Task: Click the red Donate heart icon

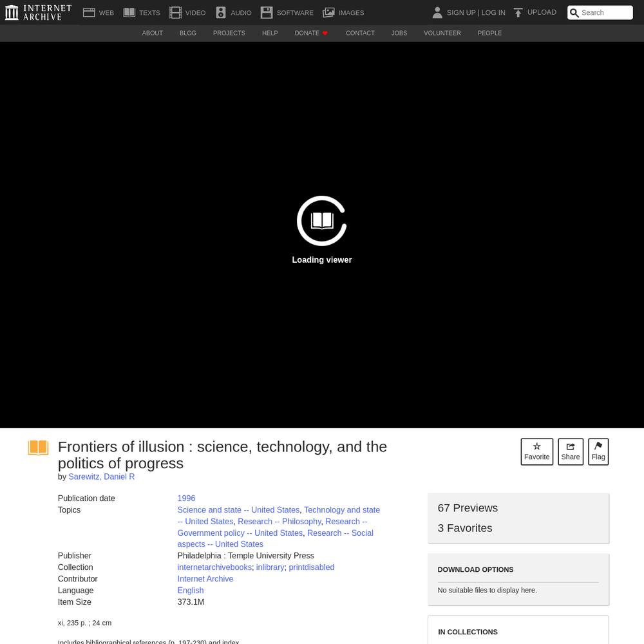Action: [x=325, y=33]
